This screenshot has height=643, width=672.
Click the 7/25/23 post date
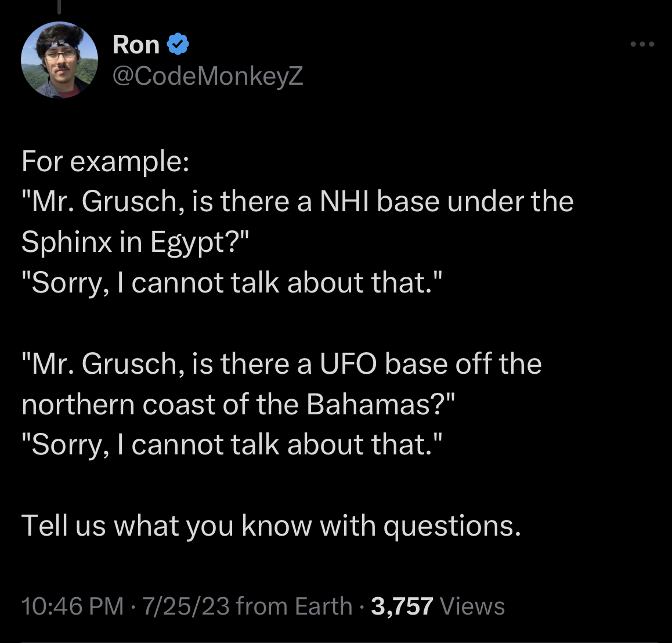186,606
